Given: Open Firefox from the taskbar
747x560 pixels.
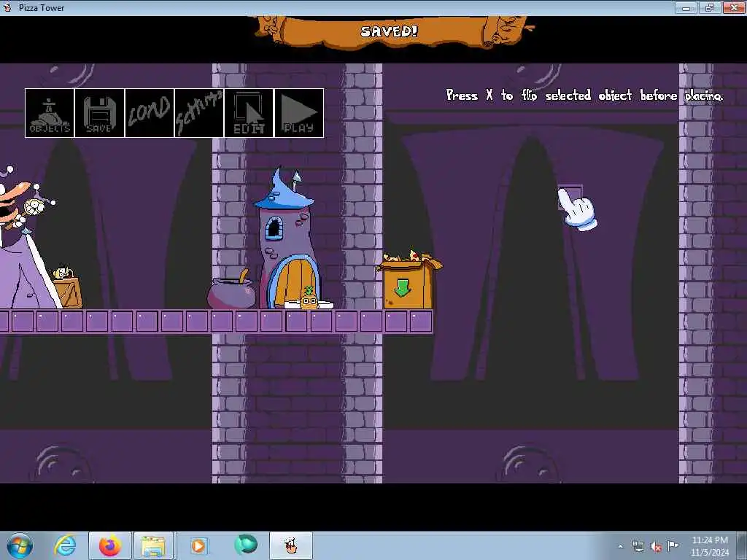Looking at the screenshot, I should click(109, 545).
